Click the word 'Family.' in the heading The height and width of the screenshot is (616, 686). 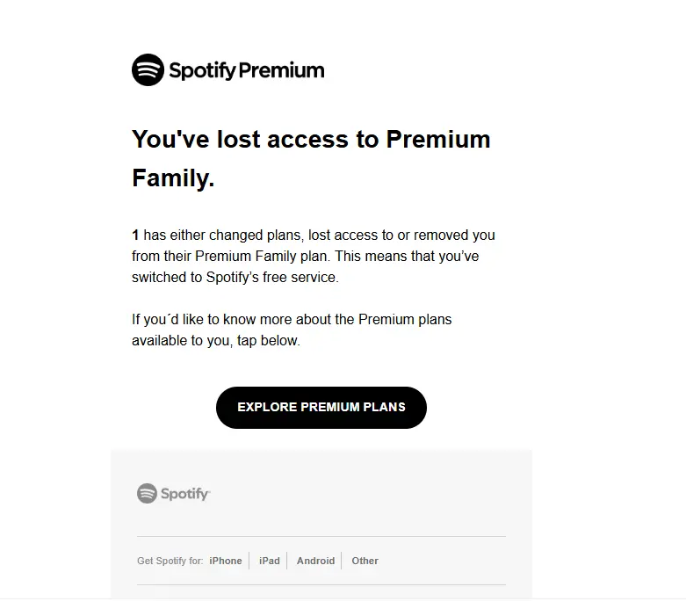click(173, 178)
